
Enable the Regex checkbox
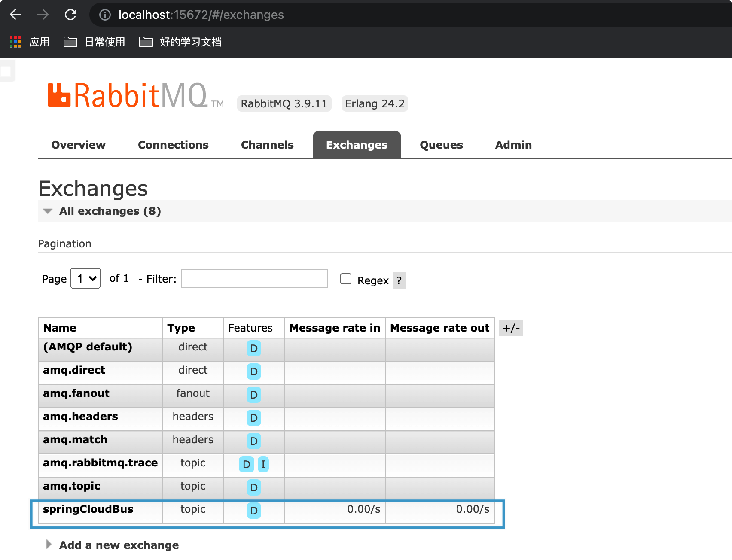click(x=346, y=279)
